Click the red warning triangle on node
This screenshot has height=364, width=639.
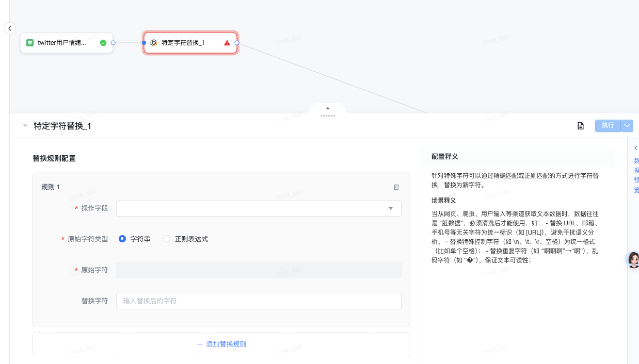[x=227, y=43]
